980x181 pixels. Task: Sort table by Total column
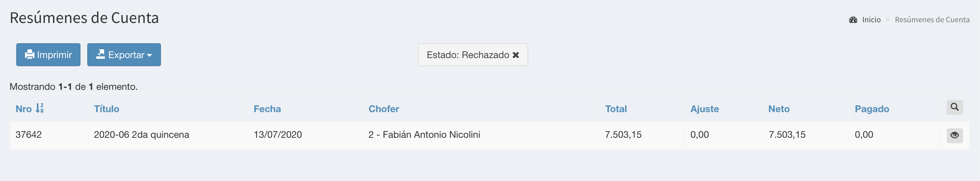[615, 109]
